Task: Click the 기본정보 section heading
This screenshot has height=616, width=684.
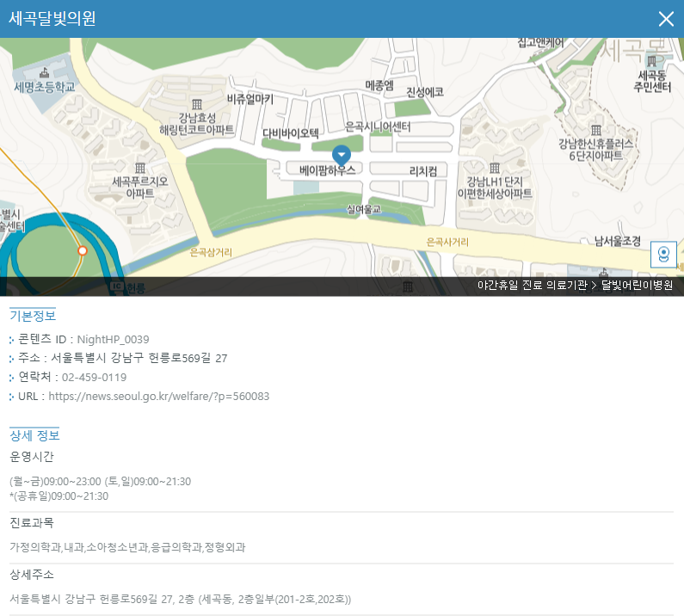Action: point(33,316)
